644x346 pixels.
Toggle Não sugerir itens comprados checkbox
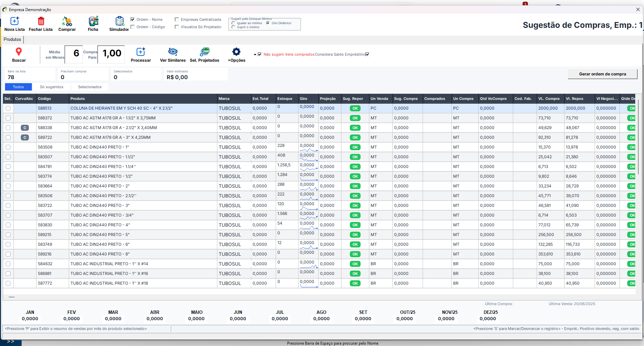(x=259, y=54)
